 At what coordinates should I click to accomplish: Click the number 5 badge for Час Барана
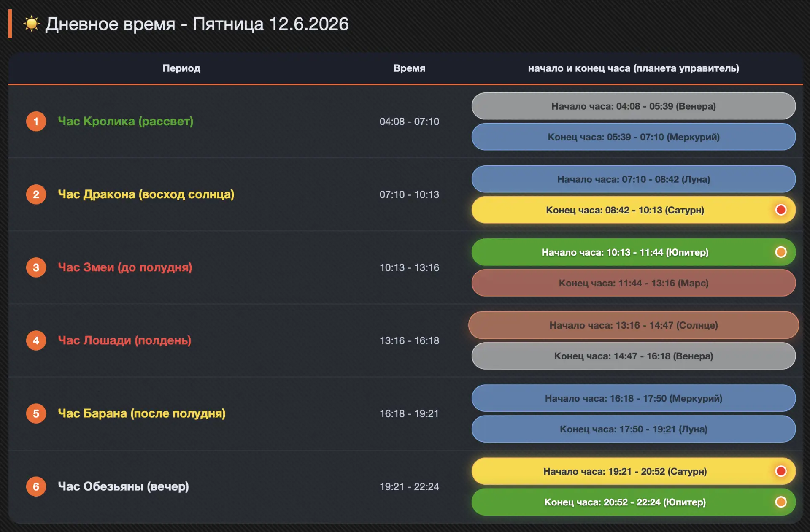coord(36,413)
